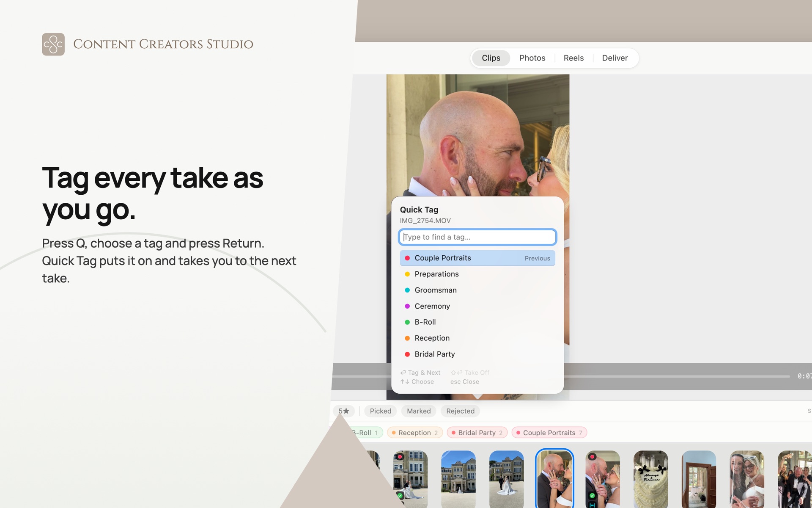Click the Content Creators Studio logo icon

click(x=53, y=44)
